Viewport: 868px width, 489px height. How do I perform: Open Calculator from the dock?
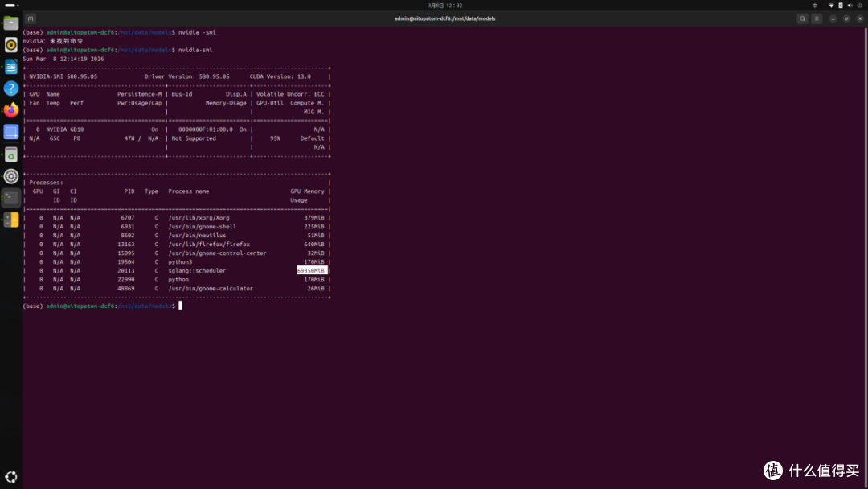pyautogui.click(x=11, y=220)
